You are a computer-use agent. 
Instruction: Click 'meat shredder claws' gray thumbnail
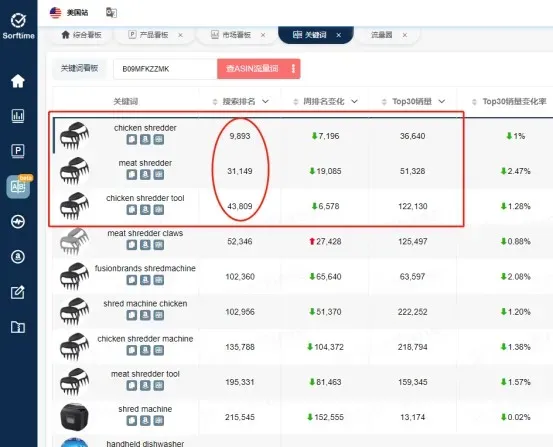pyautogui.click(x=74, y=241)
